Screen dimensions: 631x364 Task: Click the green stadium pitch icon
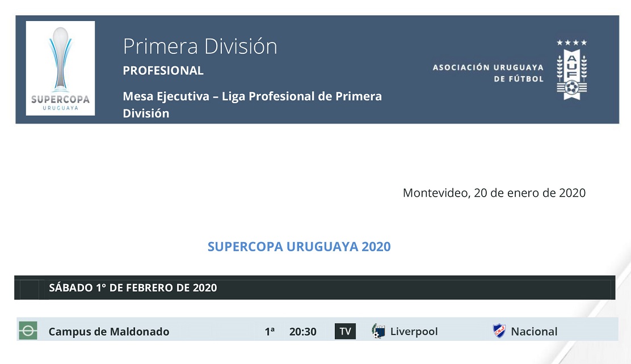[28, 331]
